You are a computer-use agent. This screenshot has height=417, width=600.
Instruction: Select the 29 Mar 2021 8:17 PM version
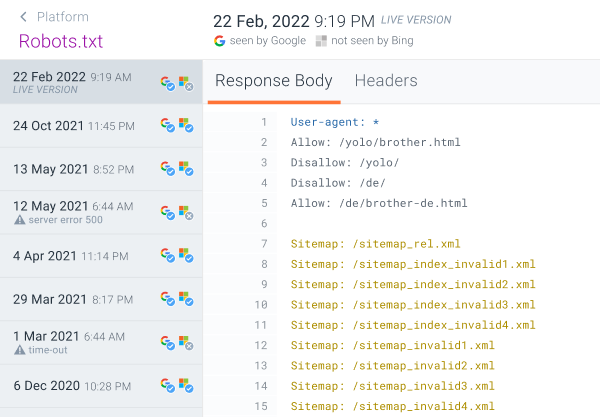(x=101, y=299)
